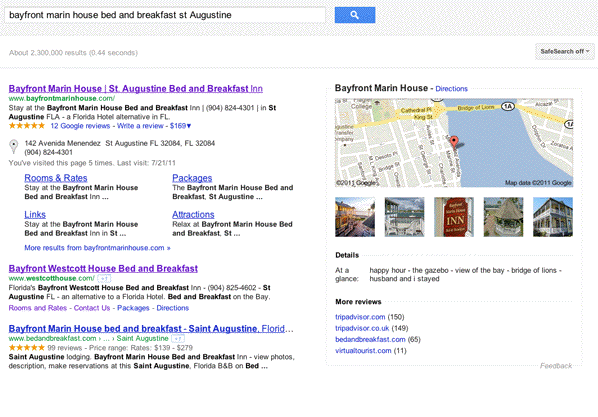Open Bayfront Westcott House Bed and Breakfast result

103,269
